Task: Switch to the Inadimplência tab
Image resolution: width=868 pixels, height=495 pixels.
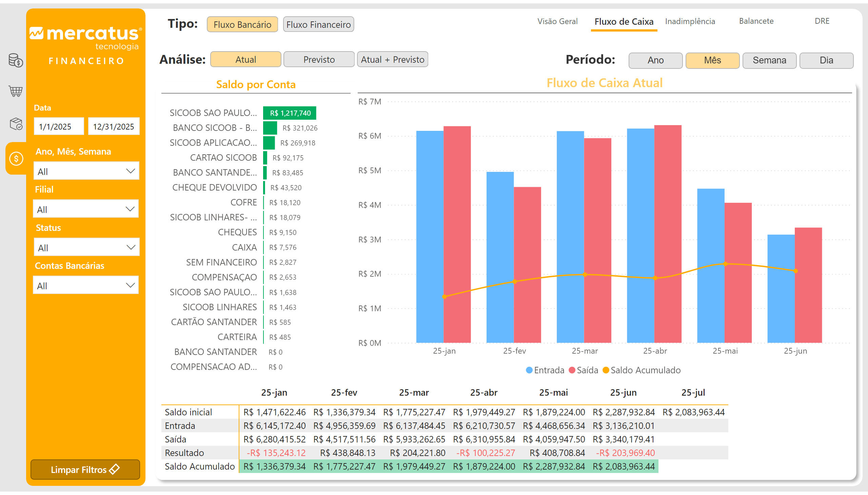Action: [690, 21]
